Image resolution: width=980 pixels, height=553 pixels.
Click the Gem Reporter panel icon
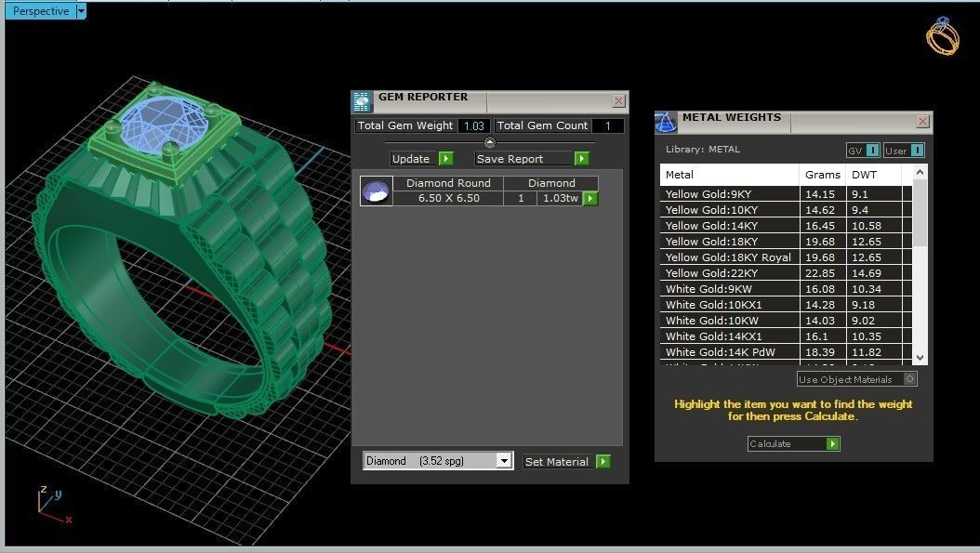pos(362,101)
